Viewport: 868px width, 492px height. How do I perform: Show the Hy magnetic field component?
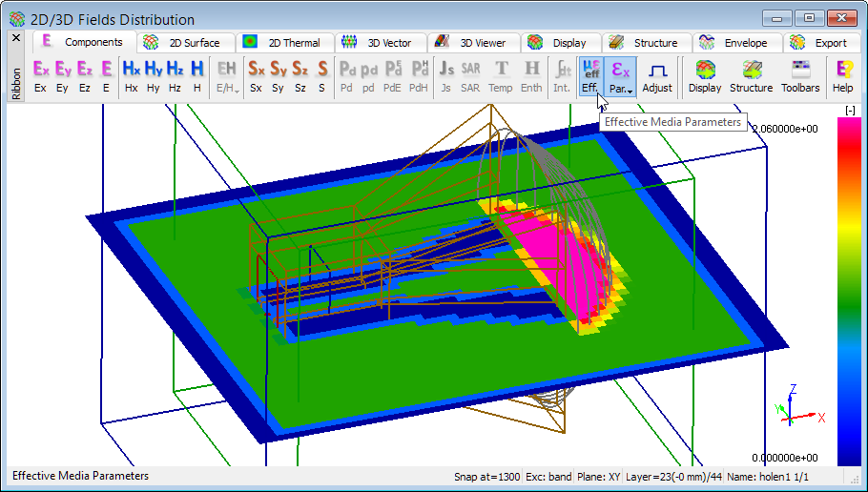154,75
